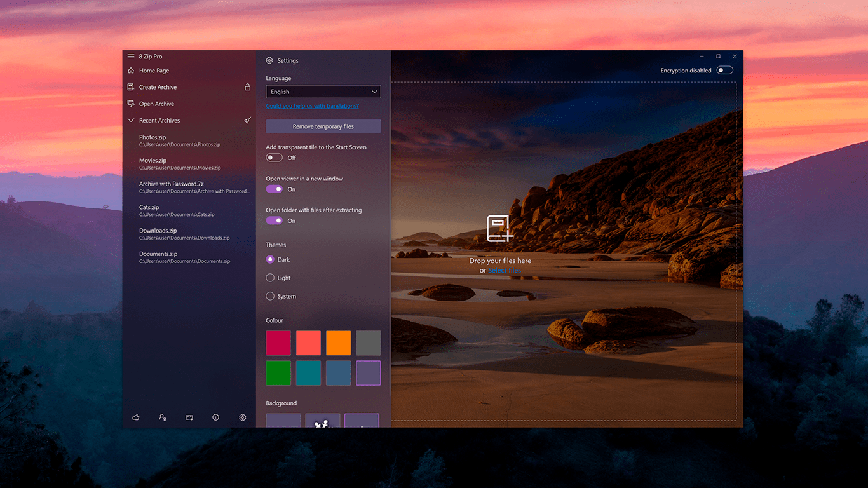Pick the steel blue colour swatch

tap(339, 373)
